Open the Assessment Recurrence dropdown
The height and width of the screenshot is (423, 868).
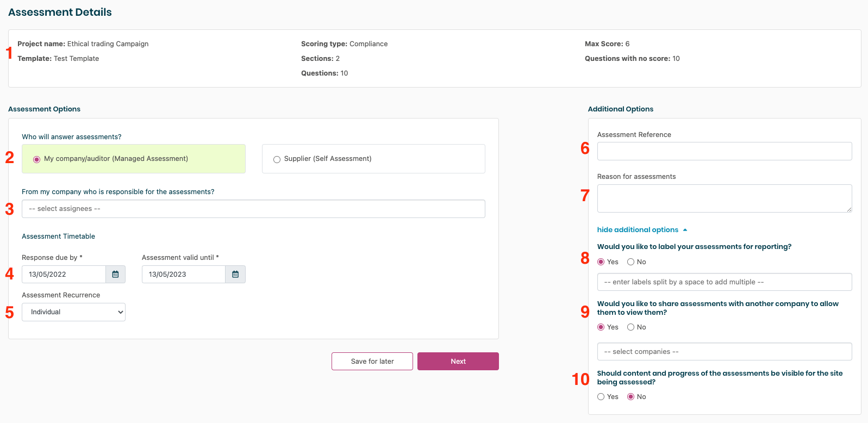(x=73, y=312)
